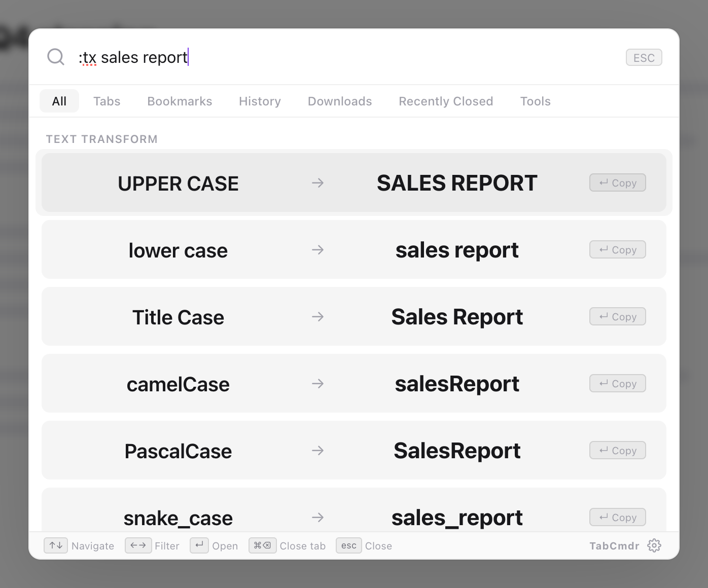Click arrow icon in UPPER CASE row
Viewport: 708px width, 588px height.
pyautogui.click(x=317, y=182)
